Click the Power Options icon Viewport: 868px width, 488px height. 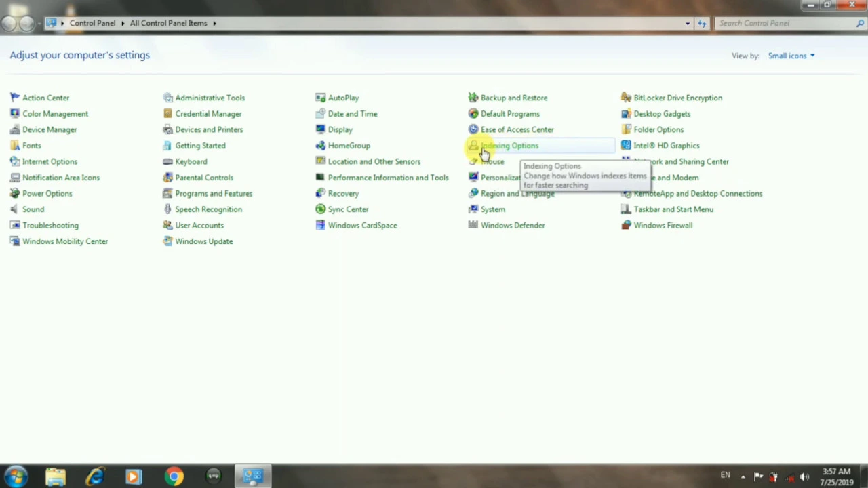point(15,193)
